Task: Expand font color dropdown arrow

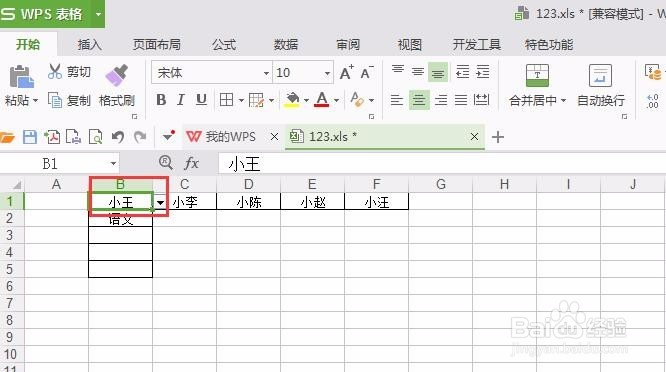Action: pyautogui.click(x=336, y=101)
